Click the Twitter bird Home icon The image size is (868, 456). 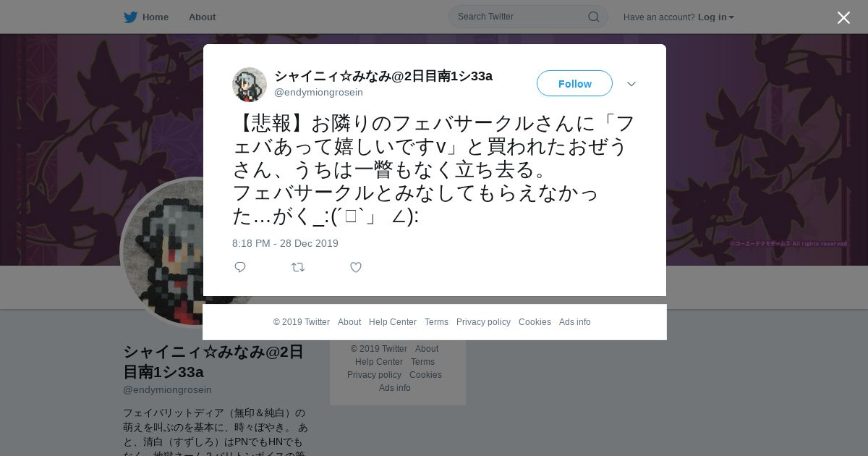[x=130, y=17]
